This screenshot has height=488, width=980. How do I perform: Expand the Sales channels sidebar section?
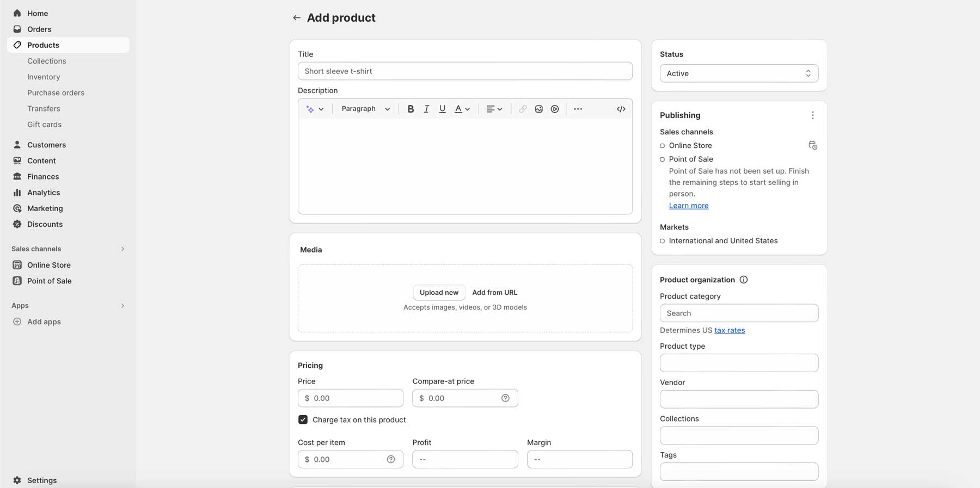[x=122, y=249]
